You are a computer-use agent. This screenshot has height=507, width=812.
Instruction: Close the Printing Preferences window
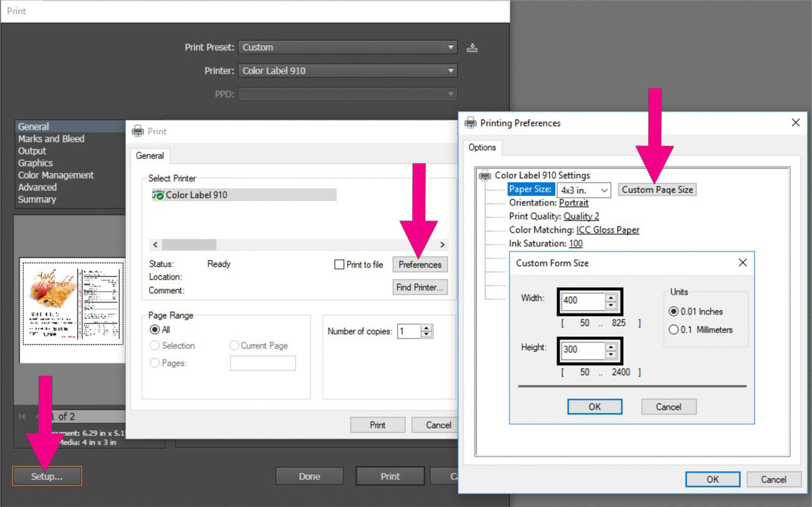coord(796,123)
